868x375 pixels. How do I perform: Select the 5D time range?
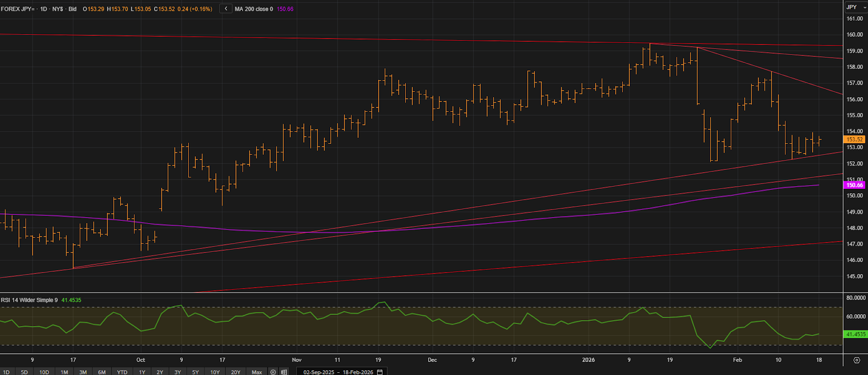tap(24, 372)
